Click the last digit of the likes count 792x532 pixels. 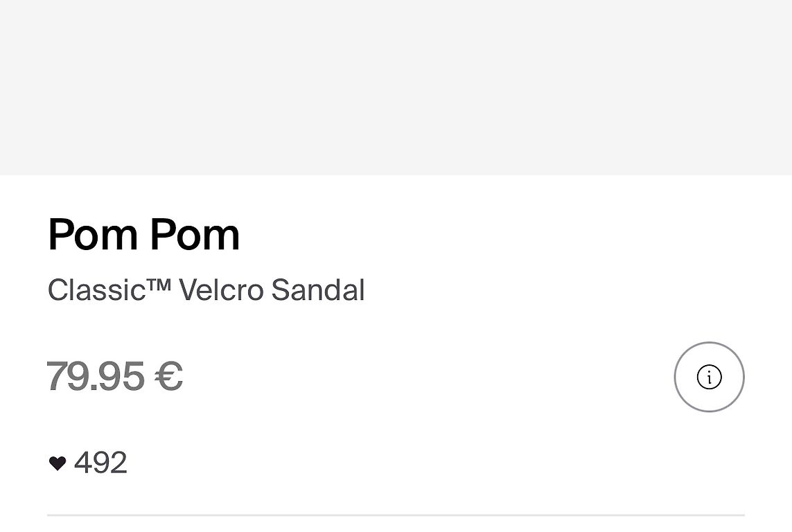pyautogui.click(x=118, y=463)
